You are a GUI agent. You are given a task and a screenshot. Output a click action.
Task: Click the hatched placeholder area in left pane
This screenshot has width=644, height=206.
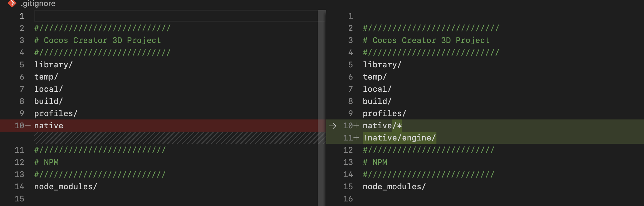coord(176,138)
